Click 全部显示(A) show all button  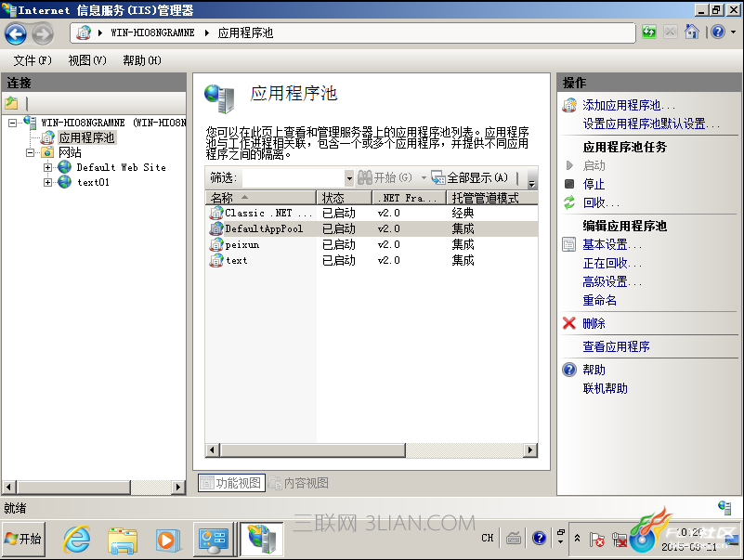point(470,178)
